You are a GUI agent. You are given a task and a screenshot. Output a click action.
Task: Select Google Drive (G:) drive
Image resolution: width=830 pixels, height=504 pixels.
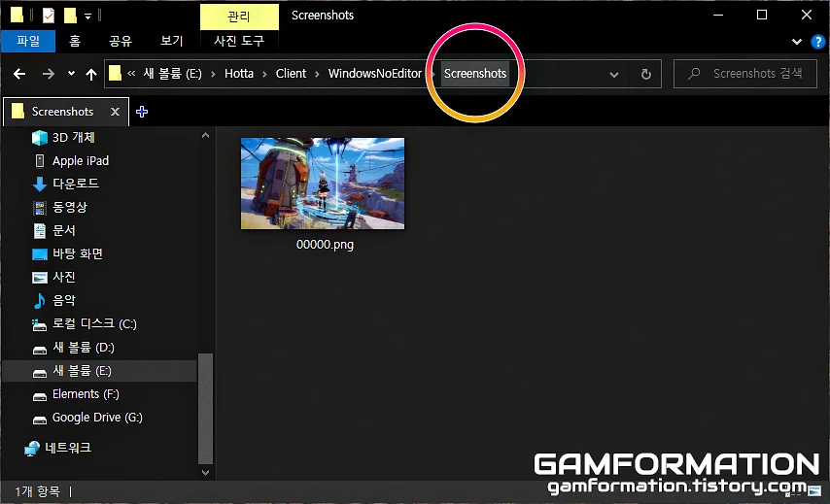(x=87, y=418)
